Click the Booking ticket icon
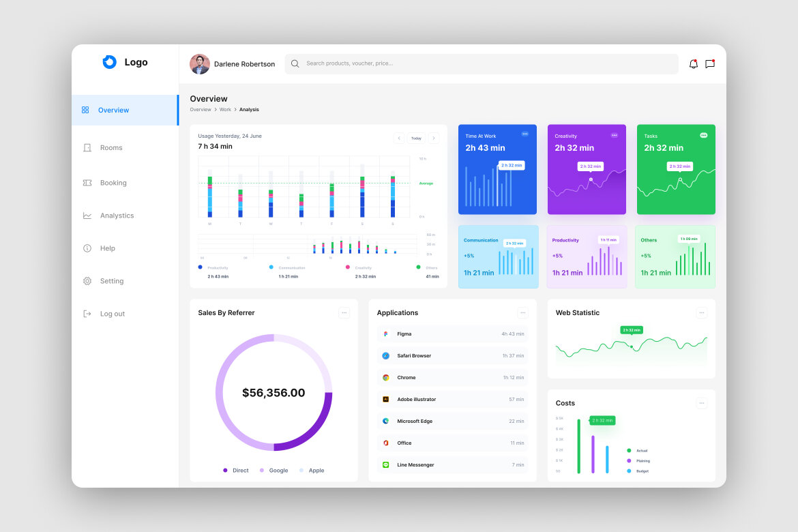 pyautogui.click(x=87, y=183)
